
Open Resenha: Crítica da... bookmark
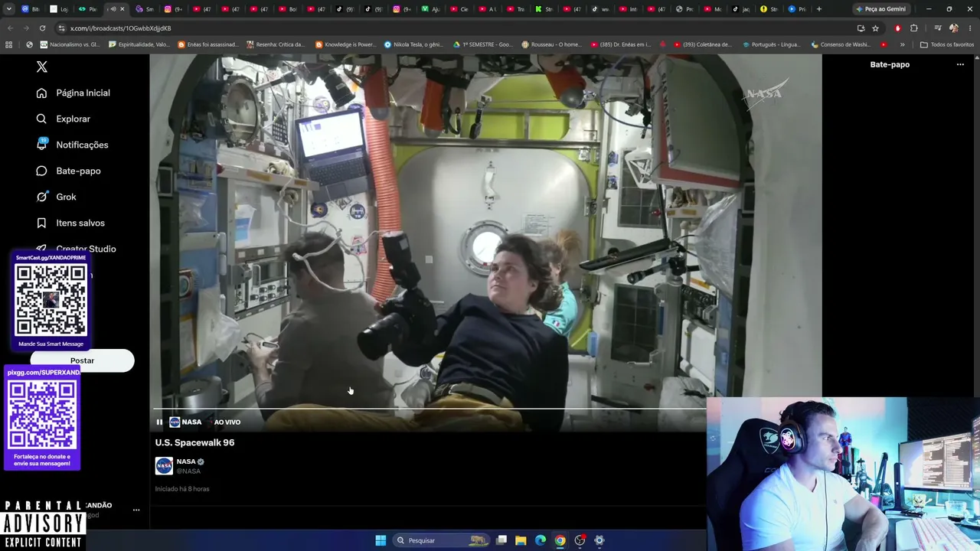(276, 44)
